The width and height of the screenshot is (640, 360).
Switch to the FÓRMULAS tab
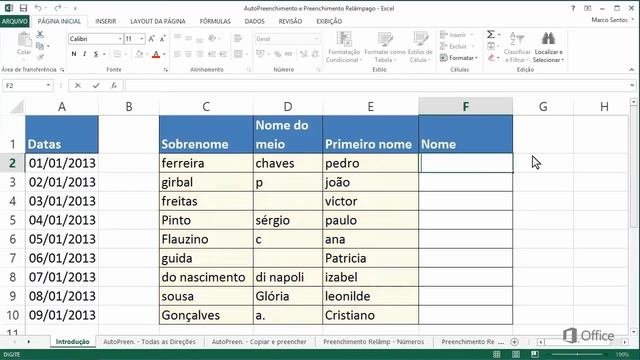pos(215,21)
